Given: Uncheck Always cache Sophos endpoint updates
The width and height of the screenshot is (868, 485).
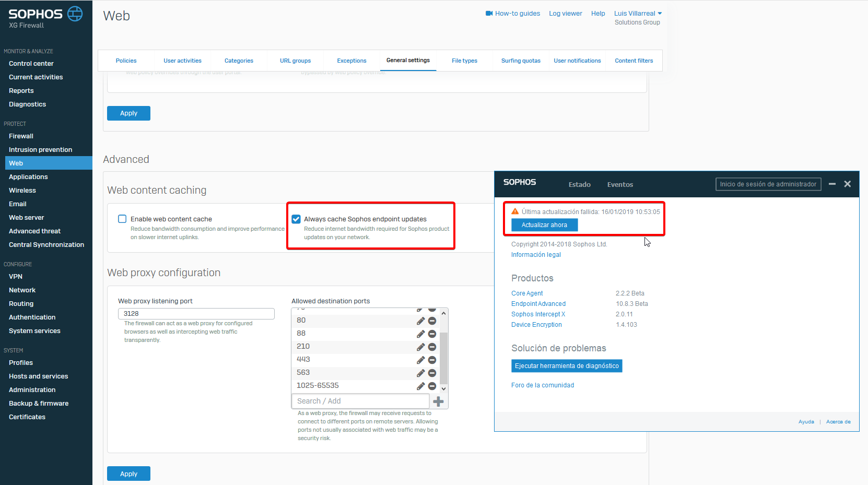Looking at the screenshot, I should coord(296,219).
